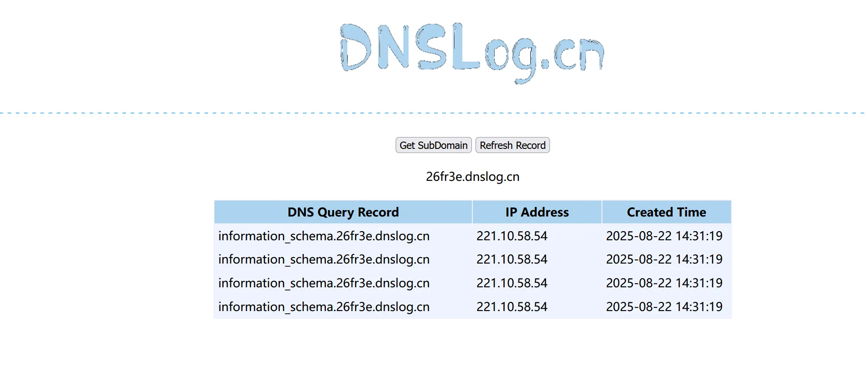Click the dashed divider line below the logo
The height and width of the screenshot is (375, 868).
click(434, 113)
